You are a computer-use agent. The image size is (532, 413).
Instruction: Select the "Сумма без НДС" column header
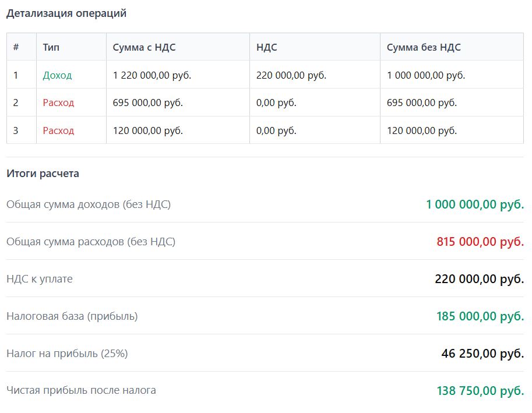[424, 47]
